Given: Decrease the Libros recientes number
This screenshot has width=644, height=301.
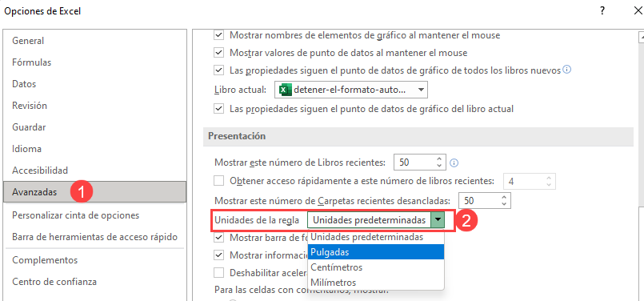Looking at the screenshot, I should (x=439, y=167).
